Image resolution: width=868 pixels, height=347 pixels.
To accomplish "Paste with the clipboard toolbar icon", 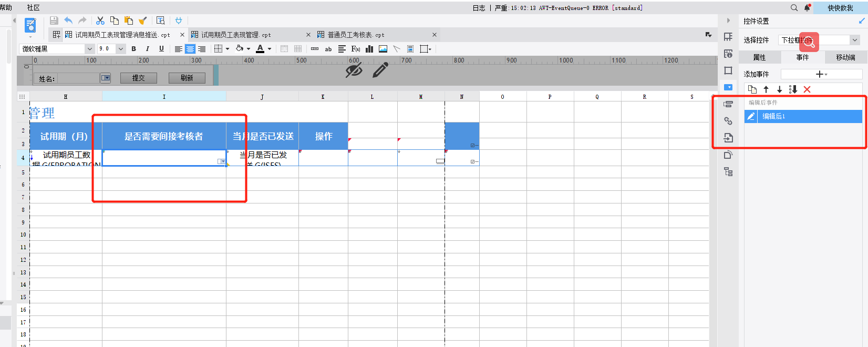I will (x=129, y=21).
